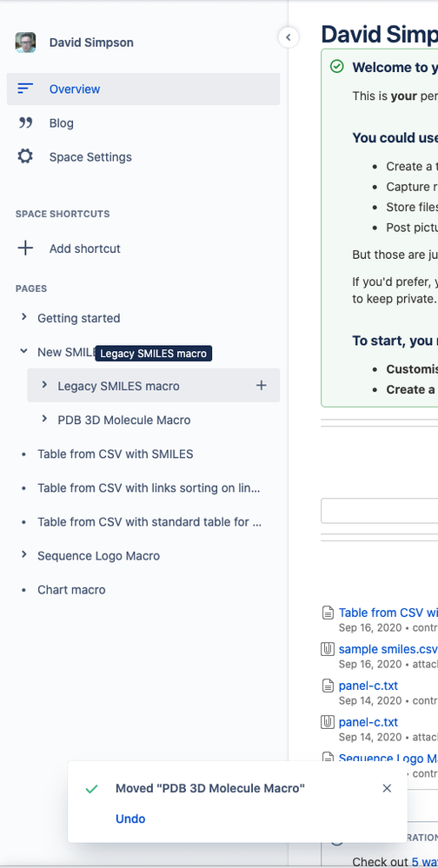Add child page to Legacy SMILES macro
Viewport: 438px width, 868px height.
262,385
